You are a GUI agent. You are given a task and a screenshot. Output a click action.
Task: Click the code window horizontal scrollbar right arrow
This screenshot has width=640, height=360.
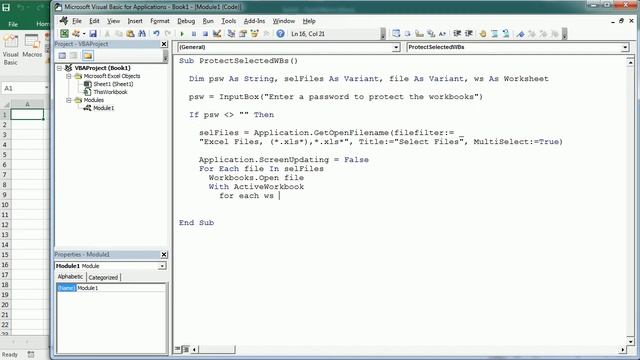click(x=623, y=349)
